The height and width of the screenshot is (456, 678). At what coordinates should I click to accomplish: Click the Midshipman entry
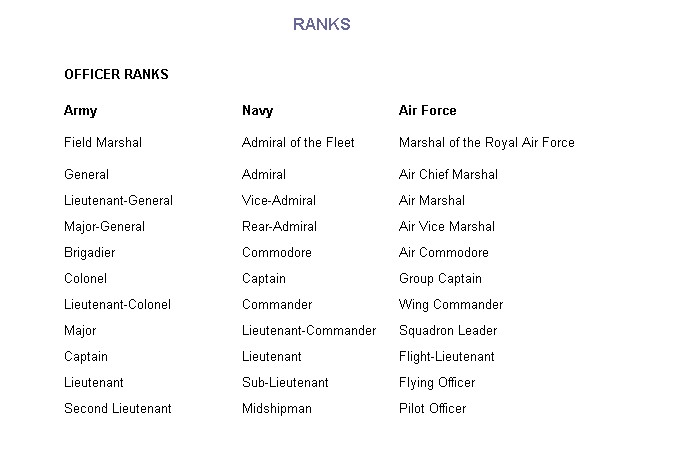tap(276, 409)
